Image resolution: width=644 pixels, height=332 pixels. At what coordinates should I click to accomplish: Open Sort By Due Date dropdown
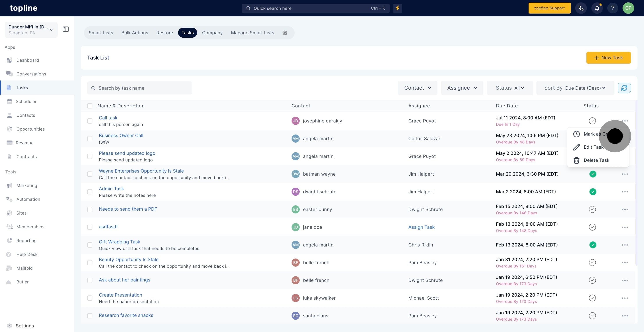click(x=575, y=88)
